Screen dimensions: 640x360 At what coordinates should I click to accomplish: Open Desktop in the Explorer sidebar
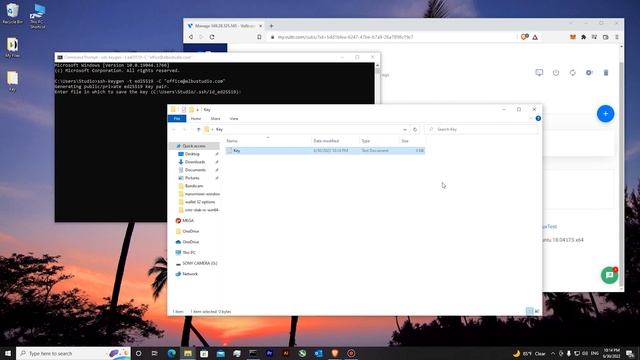coord(192,154)
